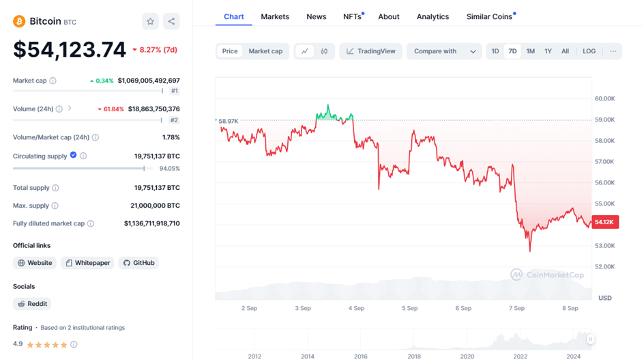
Task: Toggle chart to Market cap
Action: point(265,51)
